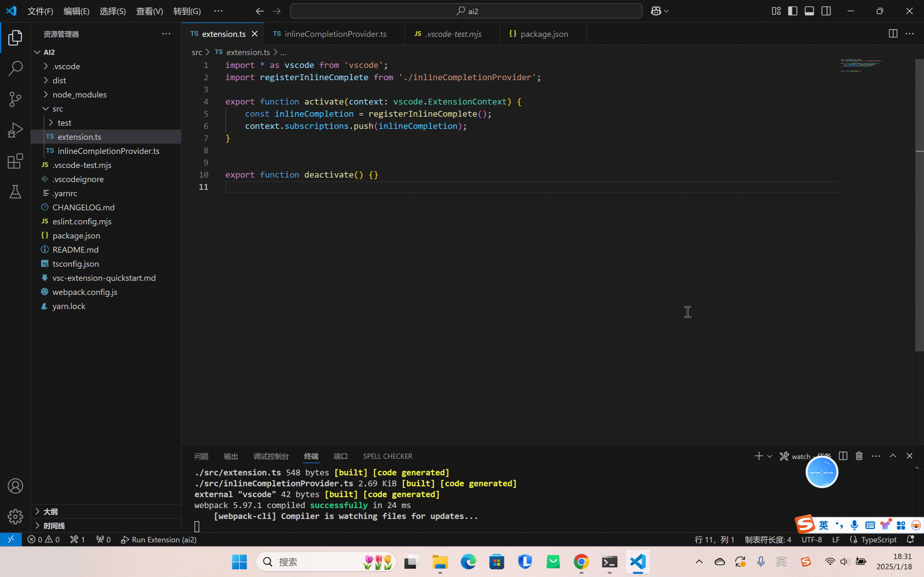The width and height of the screenshot is (924, 577).
Task: Click the command center search box
Action: [x=466, y=11]
